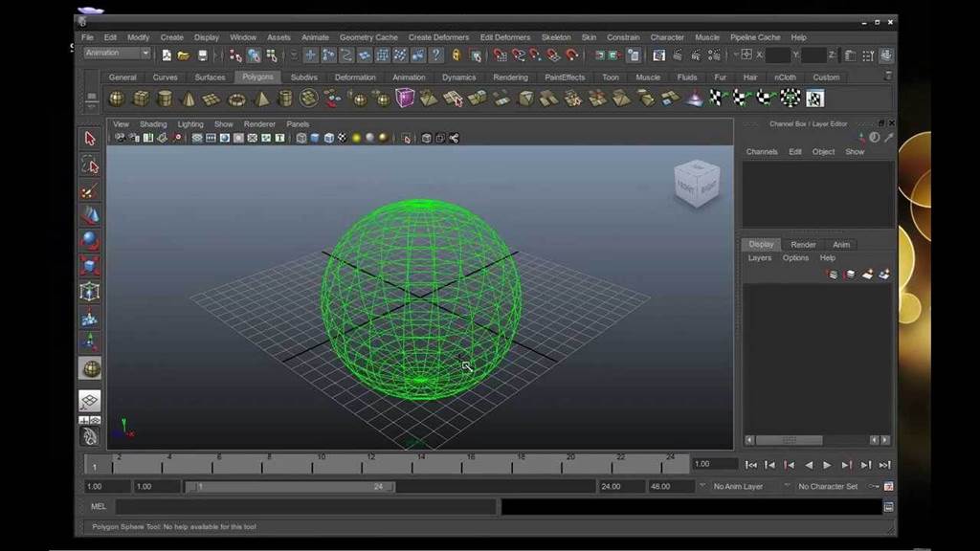Click the Scale tool icon

pyautogui.click(x=90, y=266)
